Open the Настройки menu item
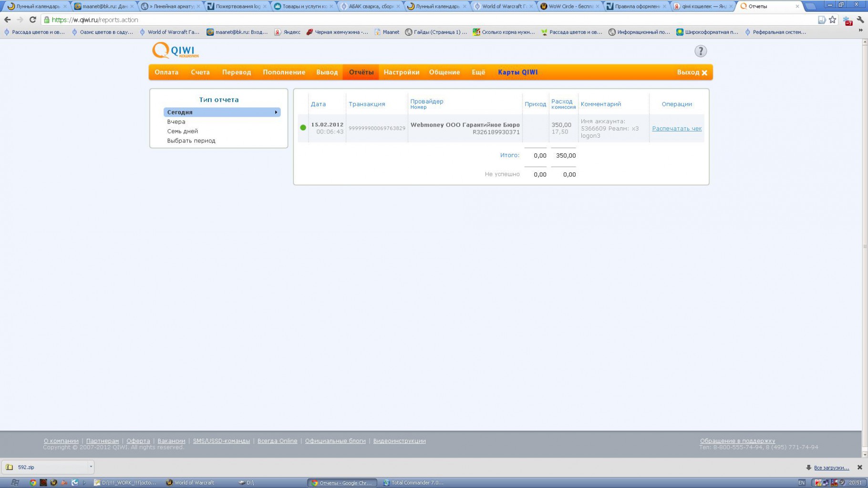 click(402, 72)
